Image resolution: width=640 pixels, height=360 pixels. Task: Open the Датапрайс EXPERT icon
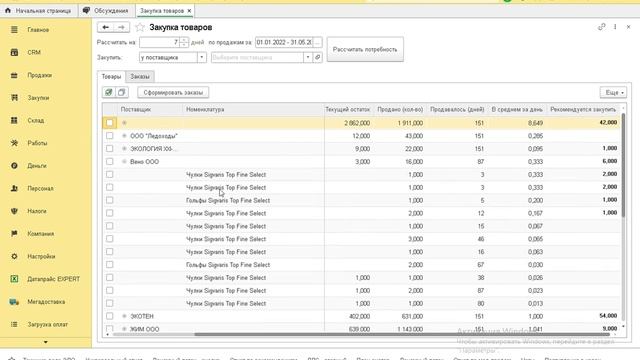14,279
